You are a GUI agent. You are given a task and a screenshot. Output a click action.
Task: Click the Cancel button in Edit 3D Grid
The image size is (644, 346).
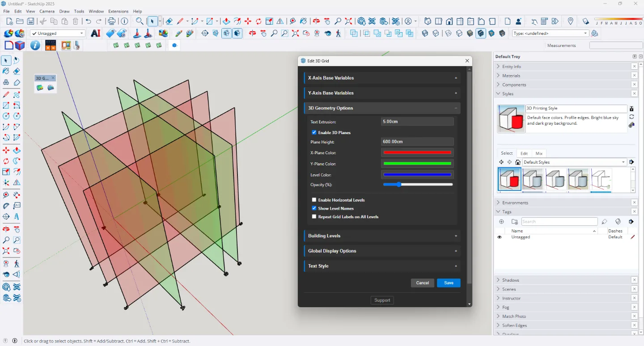click(x=423, y=283)
